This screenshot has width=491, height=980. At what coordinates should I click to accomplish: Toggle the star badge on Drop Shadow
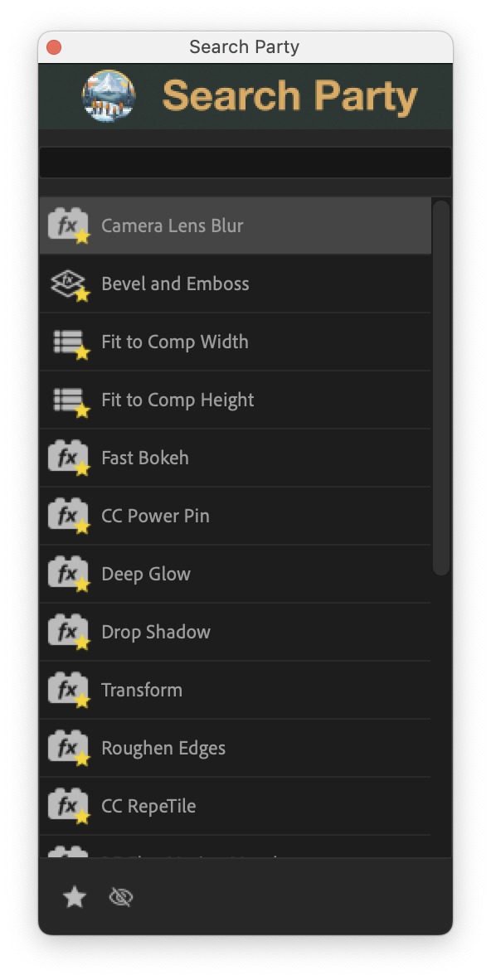click(81, 643)
